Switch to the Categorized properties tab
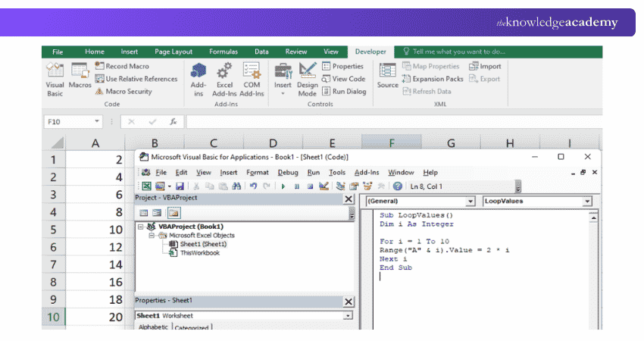 pos(192,327)
